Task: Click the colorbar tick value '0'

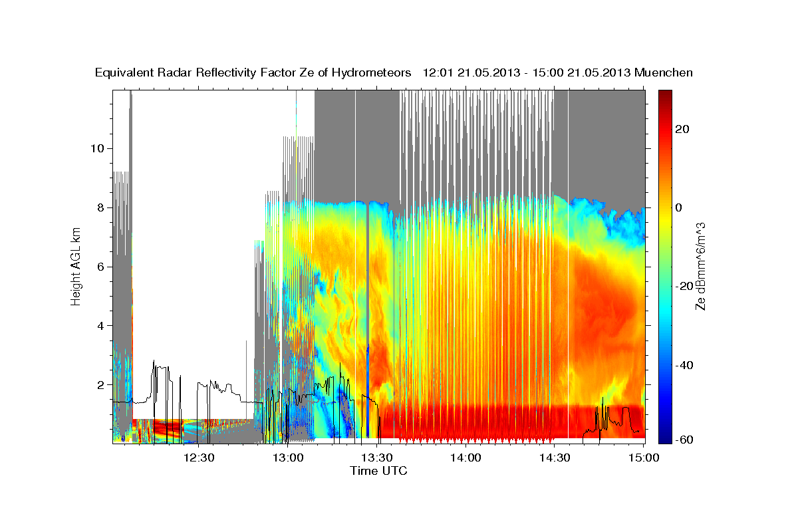Action: [679, 207]
